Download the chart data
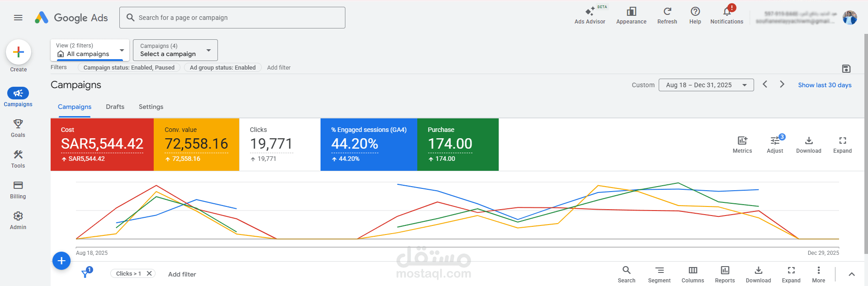Viewport: 868px width, 286px height. tap(809, 145)
